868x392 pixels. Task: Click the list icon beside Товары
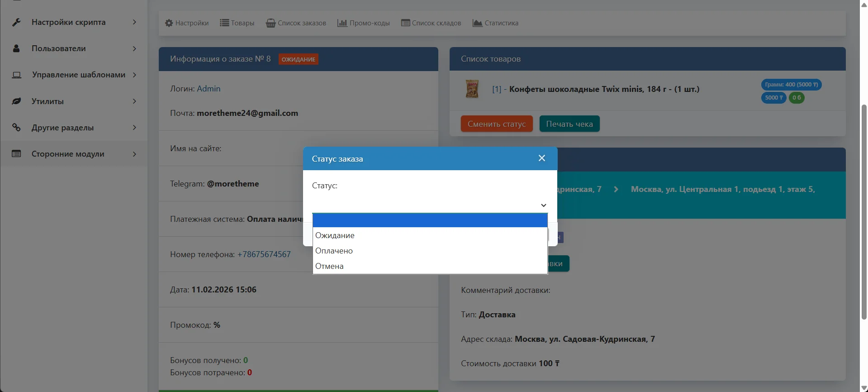tap(224, 23)
